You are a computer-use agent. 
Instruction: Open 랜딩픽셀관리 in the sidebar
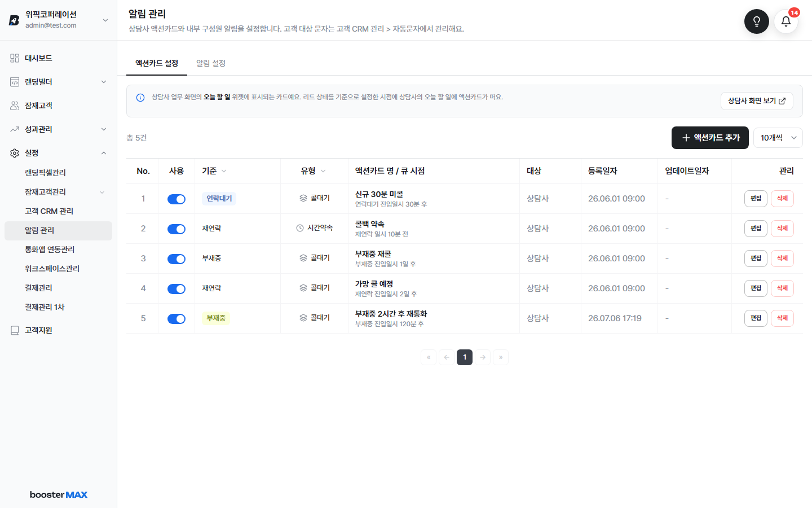click(58, 173)
